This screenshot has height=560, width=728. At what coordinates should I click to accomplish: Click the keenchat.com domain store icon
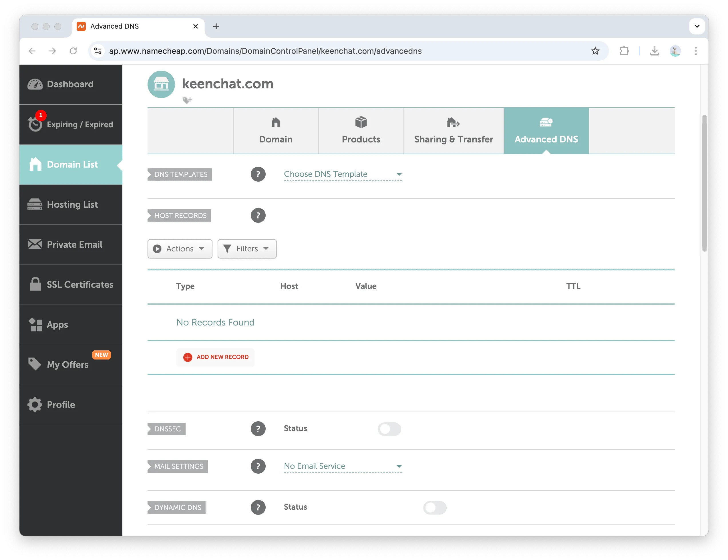point(161,84)
